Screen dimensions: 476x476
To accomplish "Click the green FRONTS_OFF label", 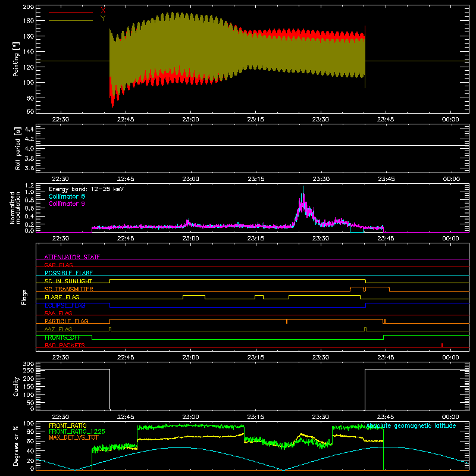I will coord(62,337).
